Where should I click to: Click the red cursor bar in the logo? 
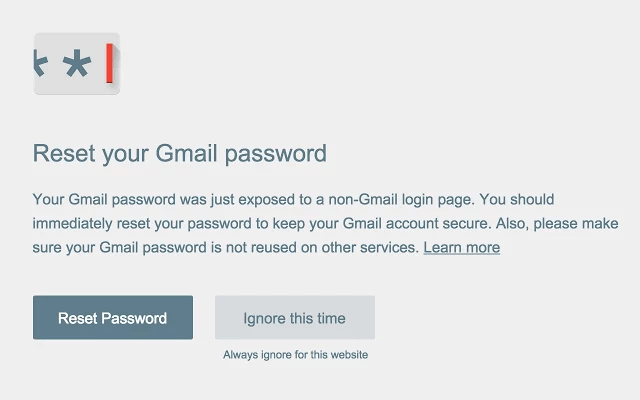(109, 63)
